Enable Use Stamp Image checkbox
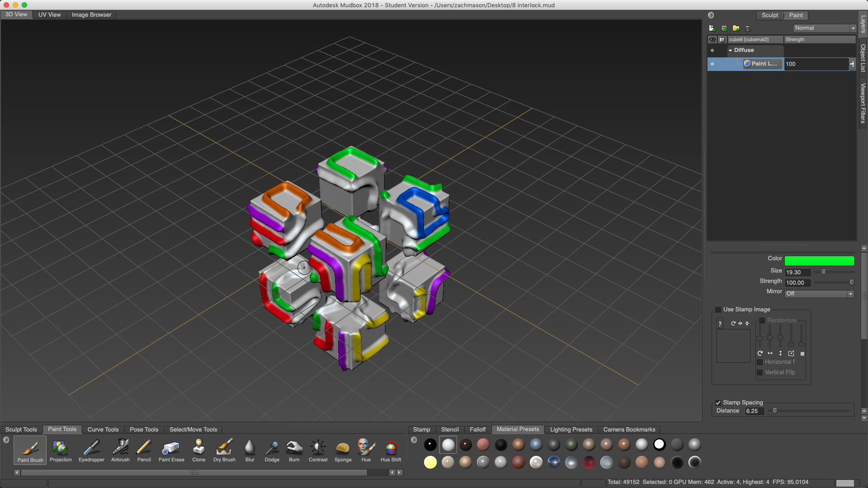868x488 pixels. (718, 310)
